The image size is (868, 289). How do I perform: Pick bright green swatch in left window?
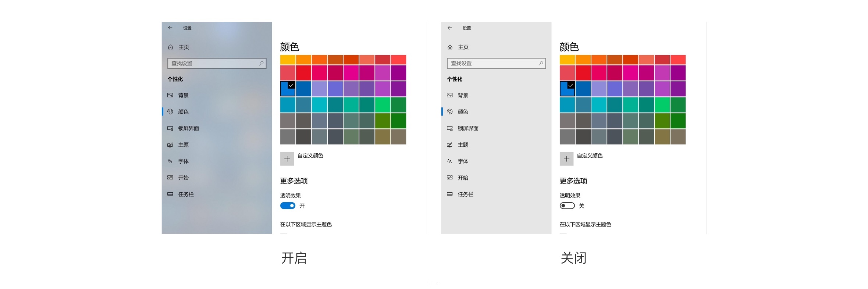[x=383, y=105]
